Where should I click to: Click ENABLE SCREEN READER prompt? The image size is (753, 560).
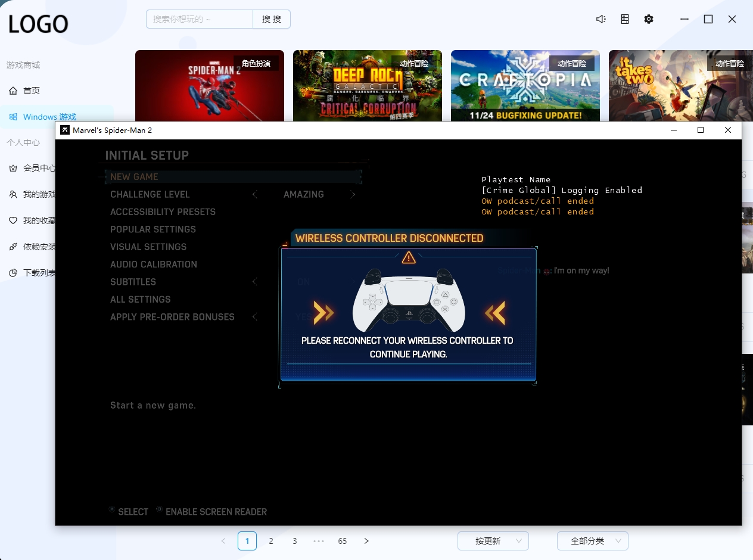(x=211, y=512)
